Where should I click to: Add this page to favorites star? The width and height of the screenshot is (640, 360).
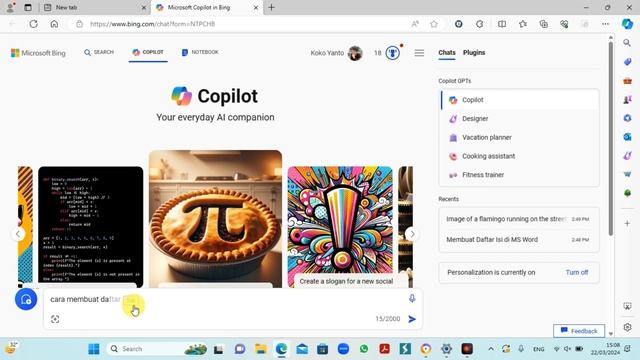click(x=434, y=24)
